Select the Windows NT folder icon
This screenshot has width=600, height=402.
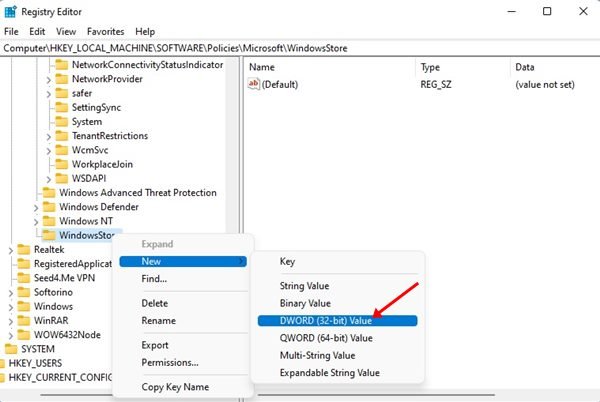pyautogui.click(x=49, y=221)
